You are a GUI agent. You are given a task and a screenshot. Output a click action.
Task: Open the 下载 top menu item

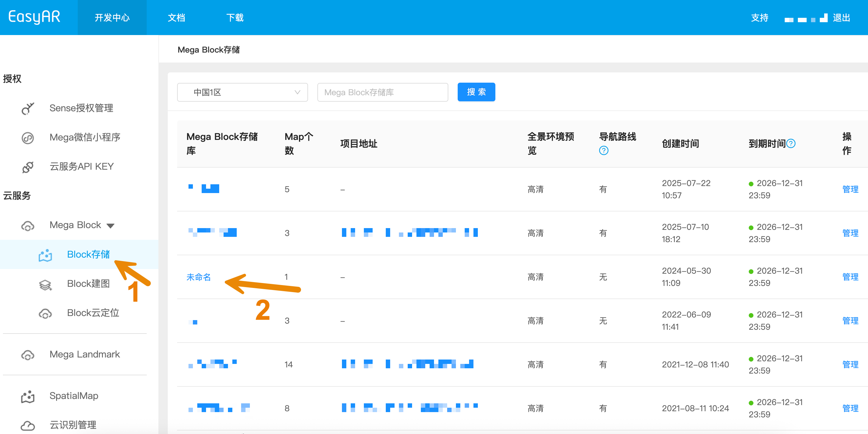coord(234,18)
